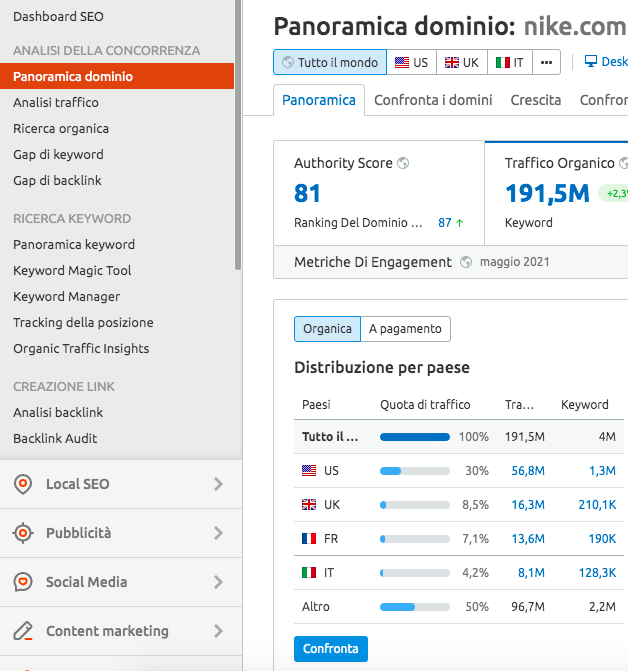
Task: Click US traffic value 56,8M
Action: [x=528, y=471]
